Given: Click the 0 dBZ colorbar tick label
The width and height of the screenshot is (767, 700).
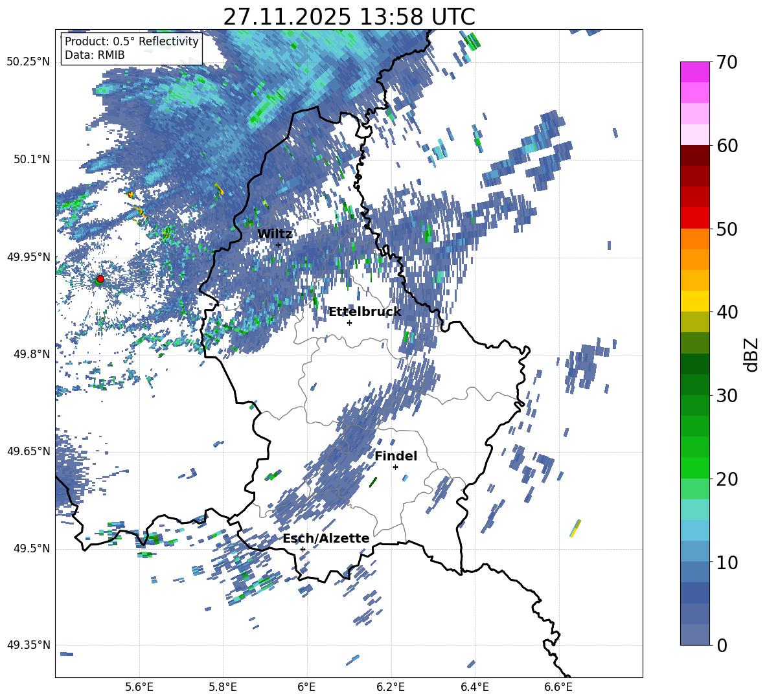Looking at the screenshot, I should (722, 645).
